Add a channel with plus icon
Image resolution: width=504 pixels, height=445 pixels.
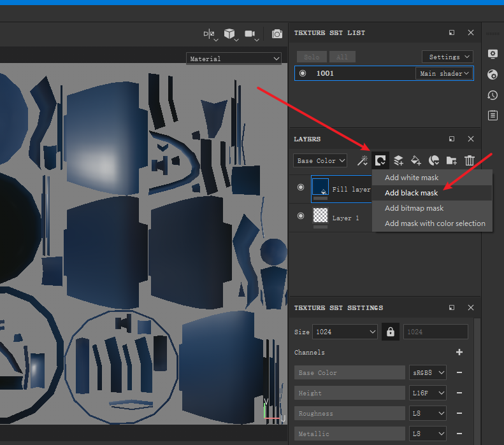459,352
